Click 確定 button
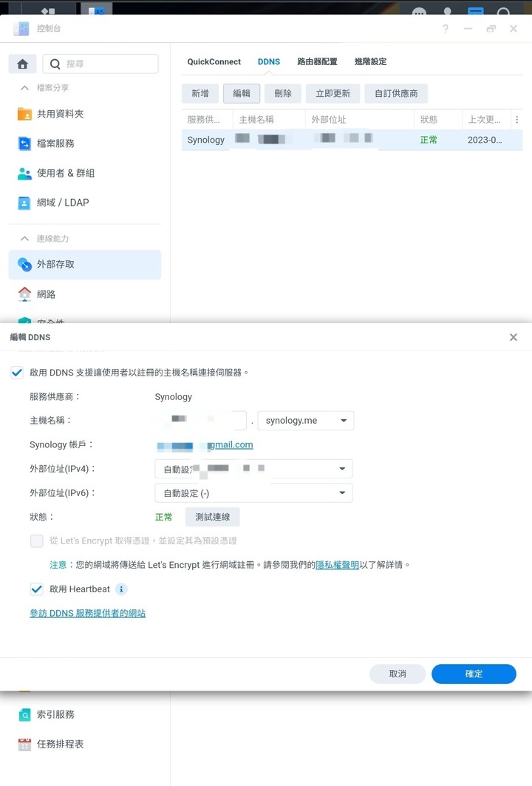 tap(474, 674)
